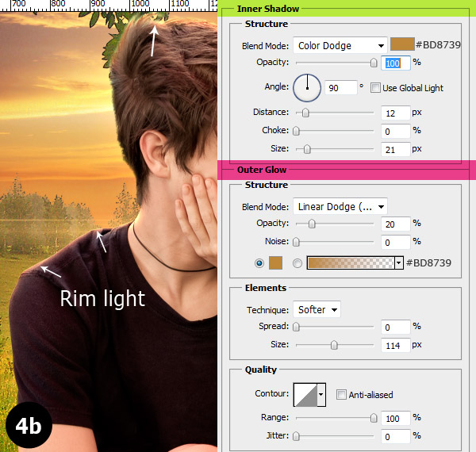
Task: Open the gradient picker dropdown arrow
Action: [x=399, y=262]
